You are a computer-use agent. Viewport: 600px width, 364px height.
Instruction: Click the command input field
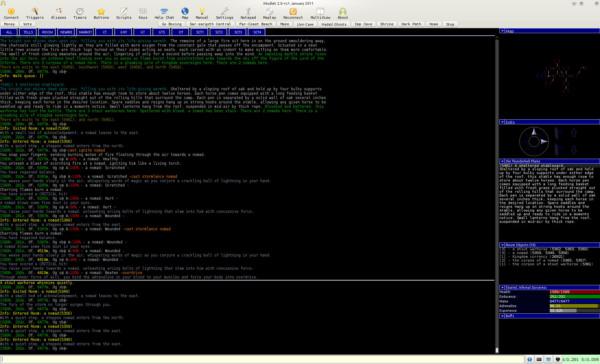[262, 359]
